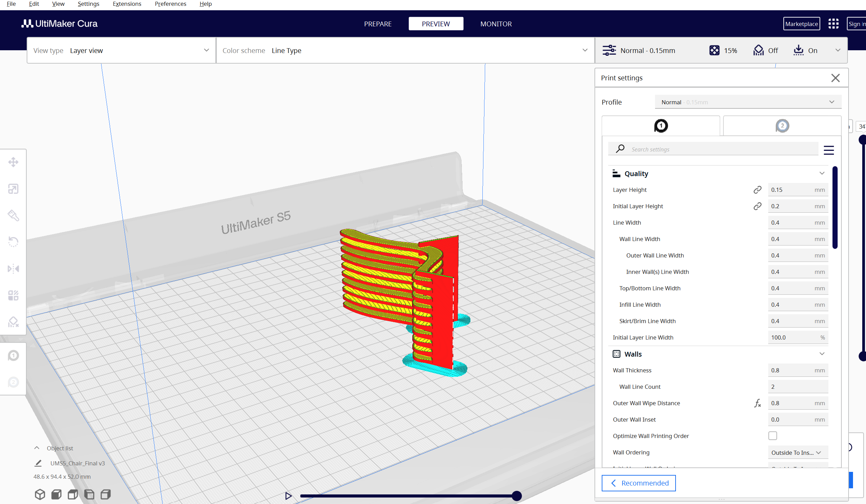Click the Layer Height value field
This screenshot has height=504, width=866.
798,190
